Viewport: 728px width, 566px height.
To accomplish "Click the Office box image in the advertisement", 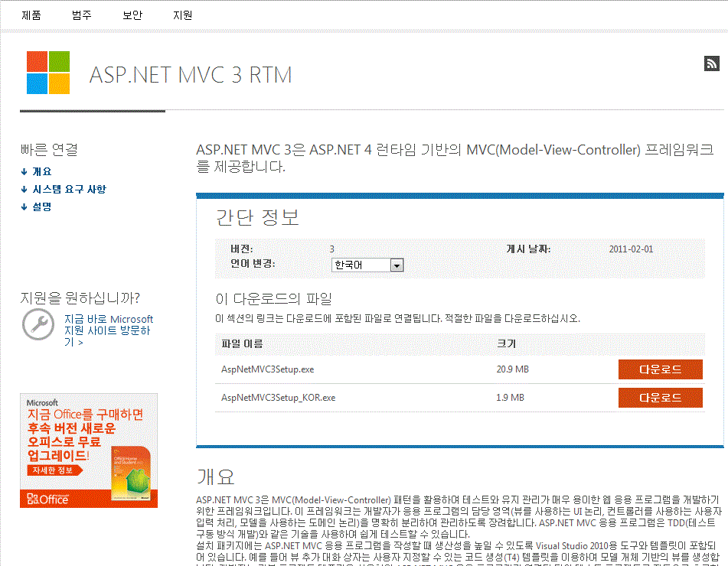I will pyautogui.click(x=132, y=473).
